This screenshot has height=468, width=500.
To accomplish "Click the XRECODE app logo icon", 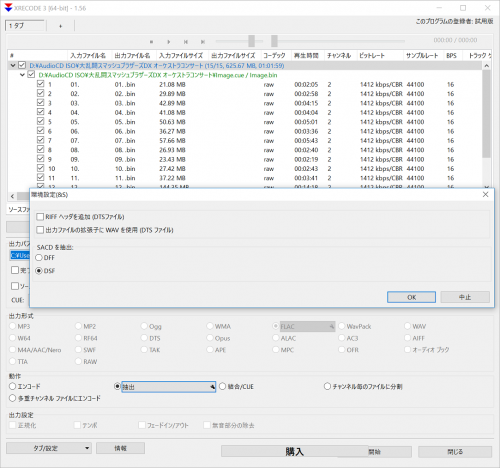I will (x=8, y=7).
